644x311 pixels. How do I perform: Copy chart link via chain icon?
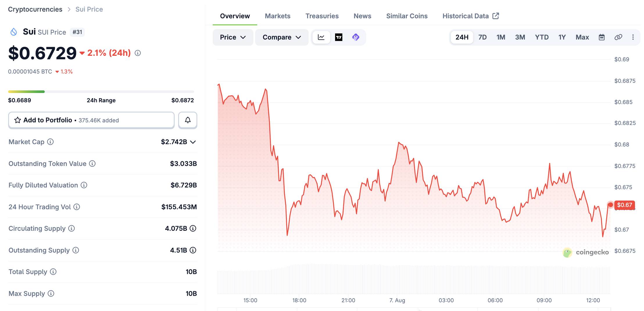click(618, 37)
